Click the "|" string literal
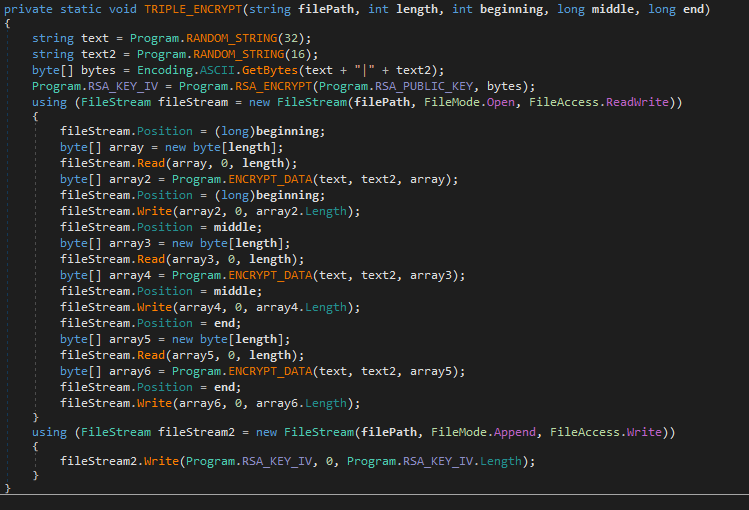 coord(365,70)
